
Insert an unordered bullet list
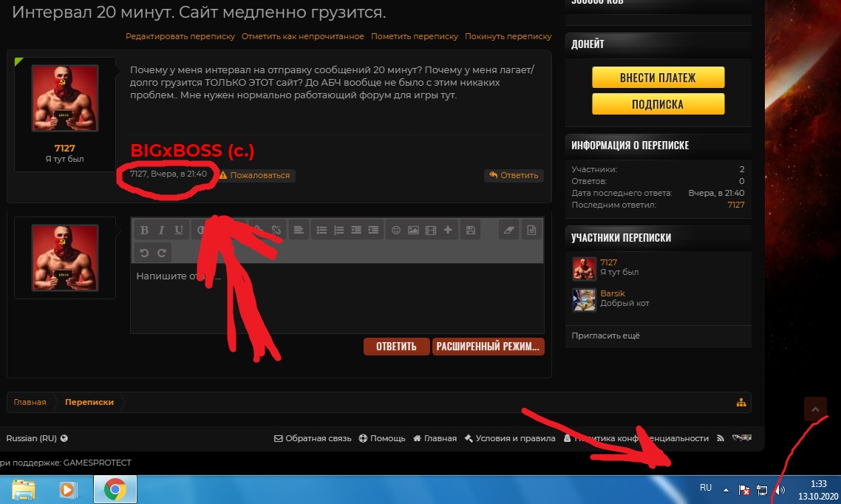coord(321,231)
